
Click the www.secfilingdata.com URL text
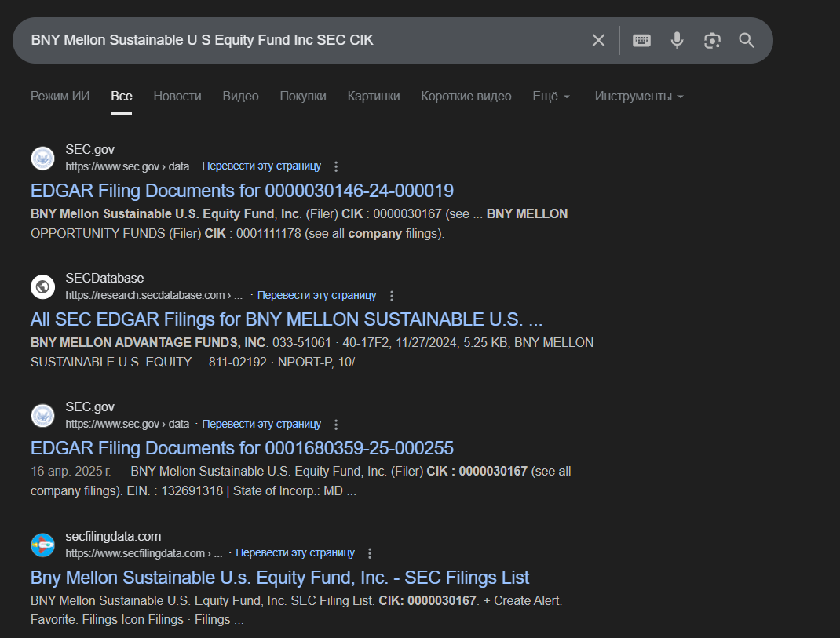[144, 553]
